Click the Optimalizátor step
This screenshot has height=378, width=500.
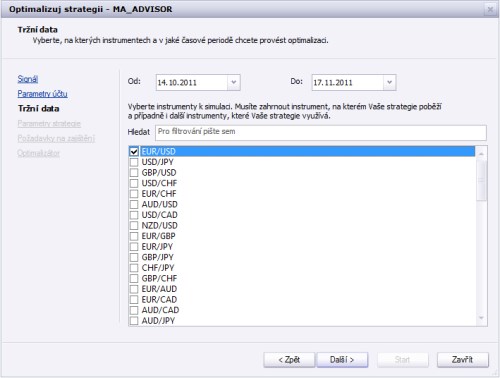pos(39,153)
